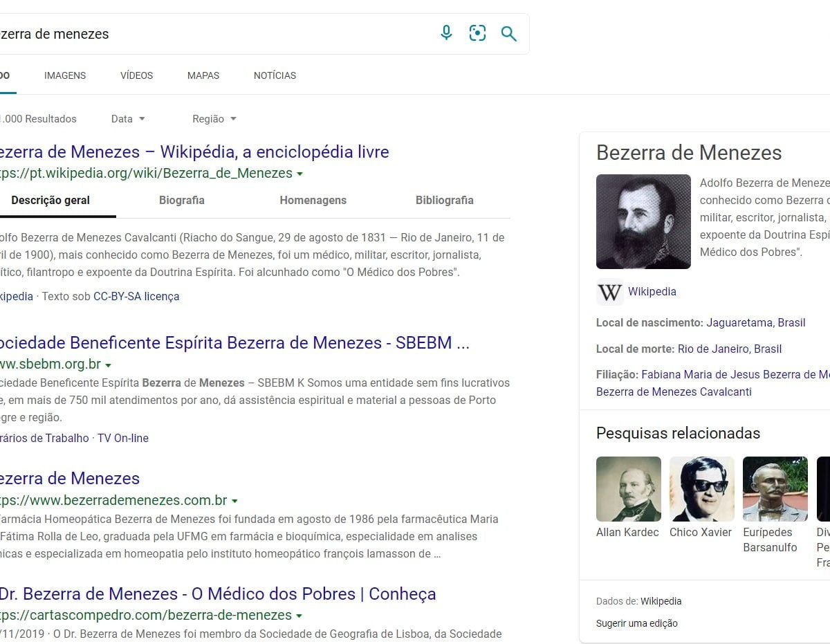Open the Data filter dropdown
Viewport: 830px width, 644px height.
point(128,119)
